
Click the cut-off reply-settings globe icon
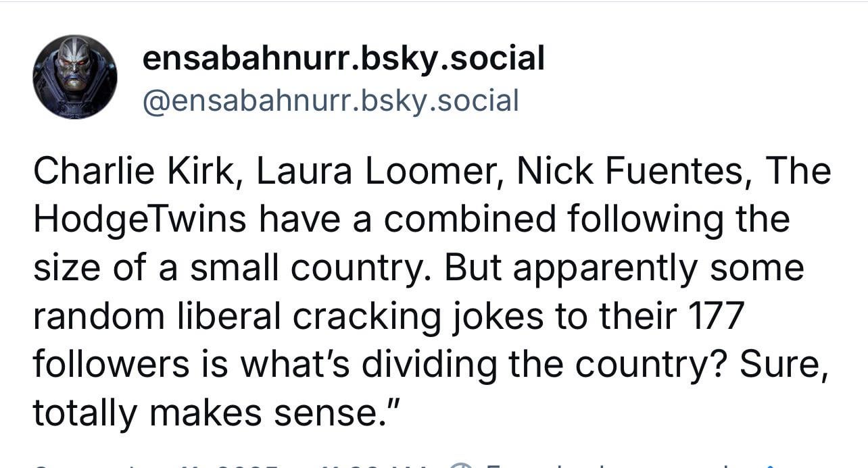pos(460,465)
